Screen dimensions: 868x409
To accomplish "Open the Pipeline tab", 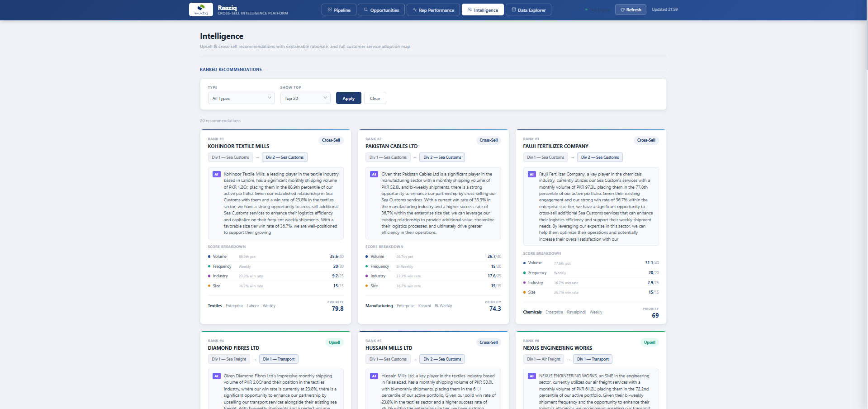I will pos(339,10).
